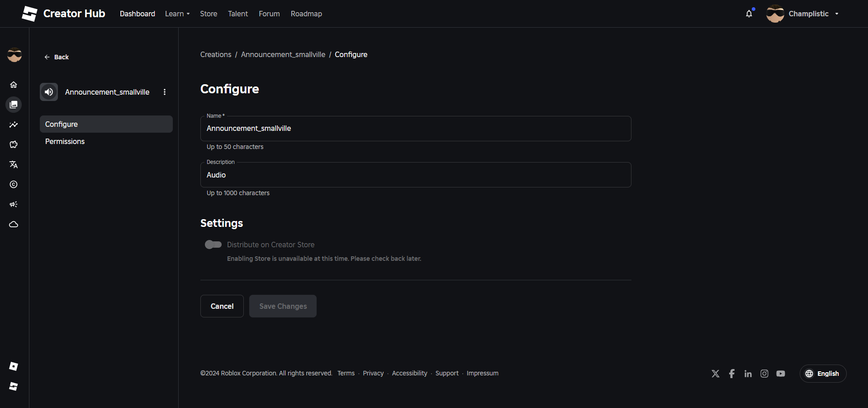The image size is (868, 408).
Task: Click into the Description text field
Action: tap(415, 175)
